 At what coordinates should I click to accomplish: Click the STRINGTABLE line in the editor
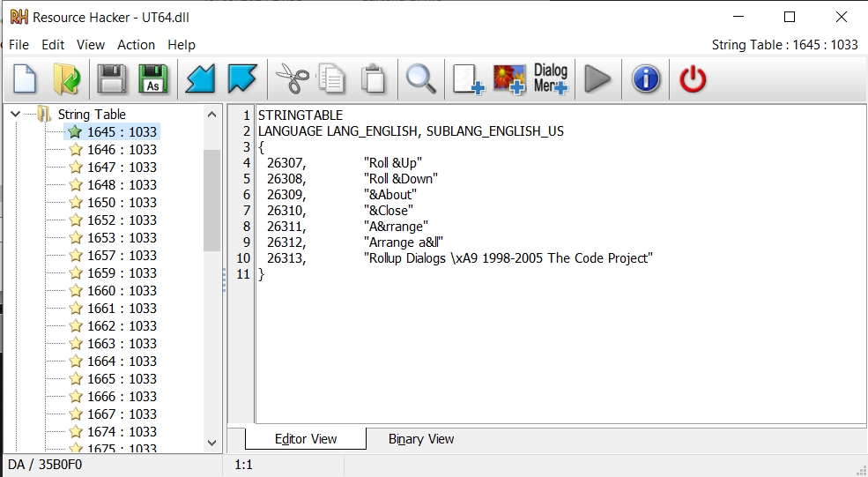[300, 116]
